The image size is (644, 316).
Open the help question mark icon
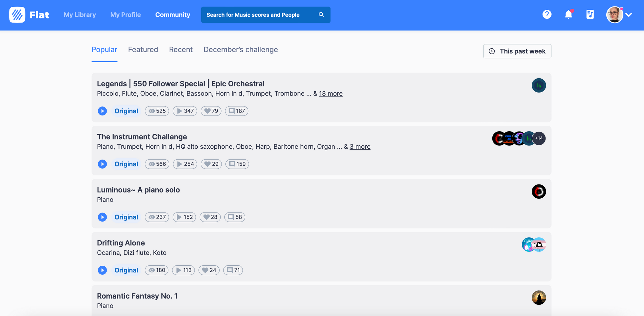click(x=547, y=15)
